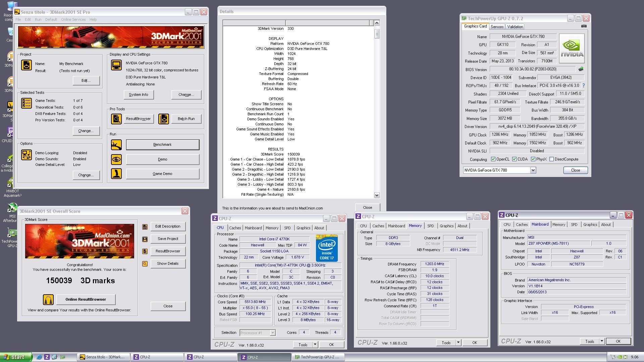Click Change... button under Selected Tests

coord(86,131)
